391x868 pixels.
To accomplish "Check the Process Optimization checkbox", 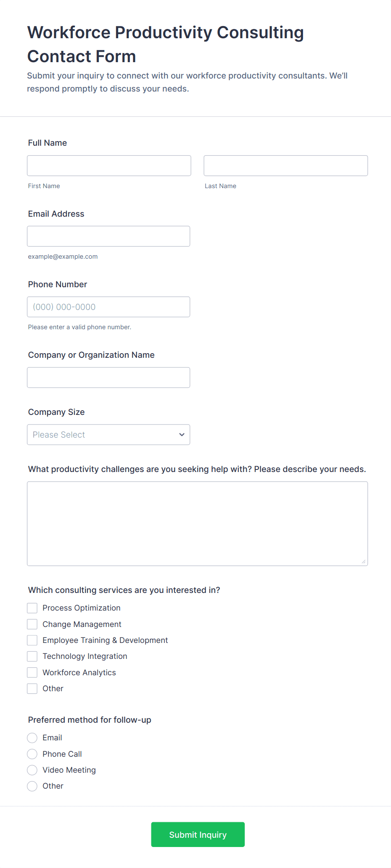I will click(x=32, y=608).
